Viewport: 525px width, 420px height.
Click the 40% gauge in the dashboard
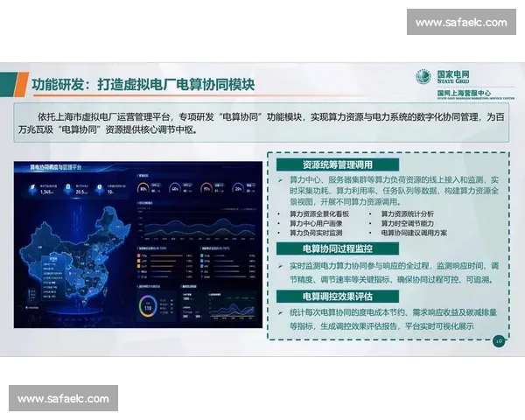pos(175,189)
